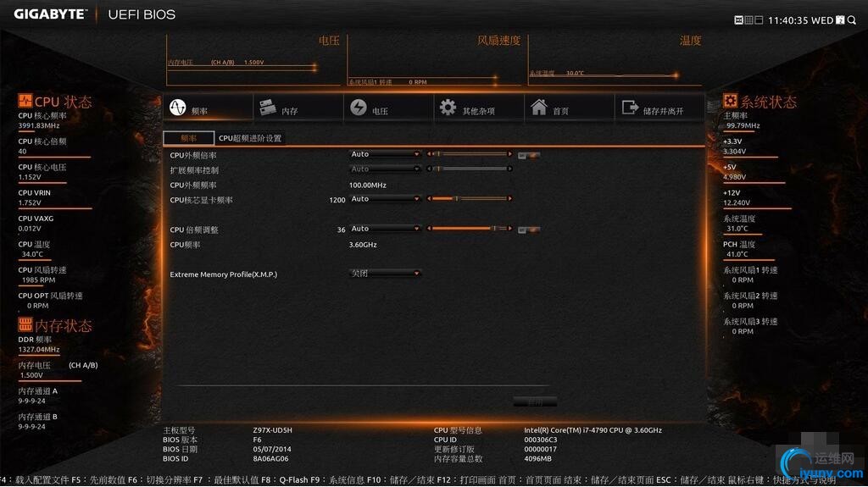The width and height of the screenshot is (868, 487).
Task: Open the 其他杂项 (Miscellaneous) tab
Action: click(x=478, y=108)
